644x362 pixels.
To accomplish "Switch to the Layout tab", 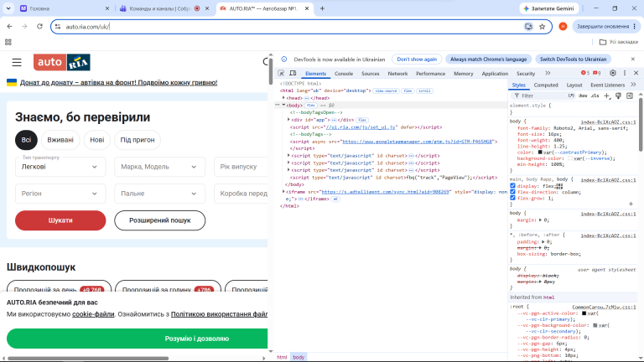I will pyautogui.click(x=574, y=85).
